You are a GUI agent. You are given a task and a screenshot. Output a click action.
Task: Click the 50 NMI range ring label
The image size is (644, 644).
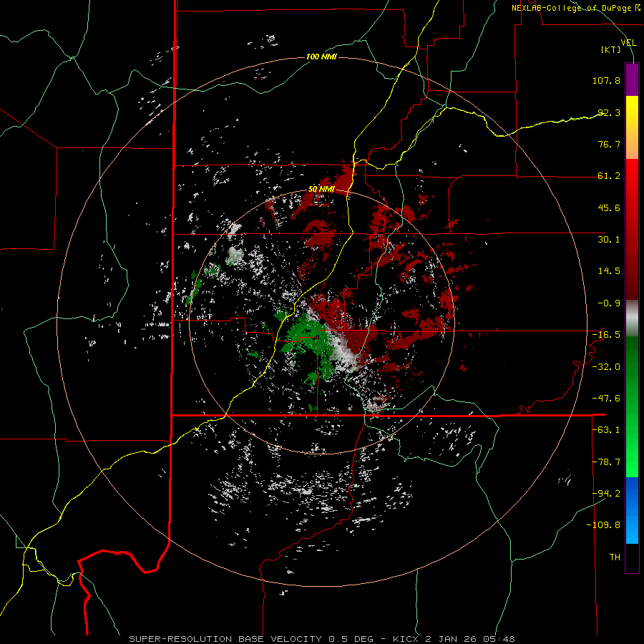(x=321, y=190)
